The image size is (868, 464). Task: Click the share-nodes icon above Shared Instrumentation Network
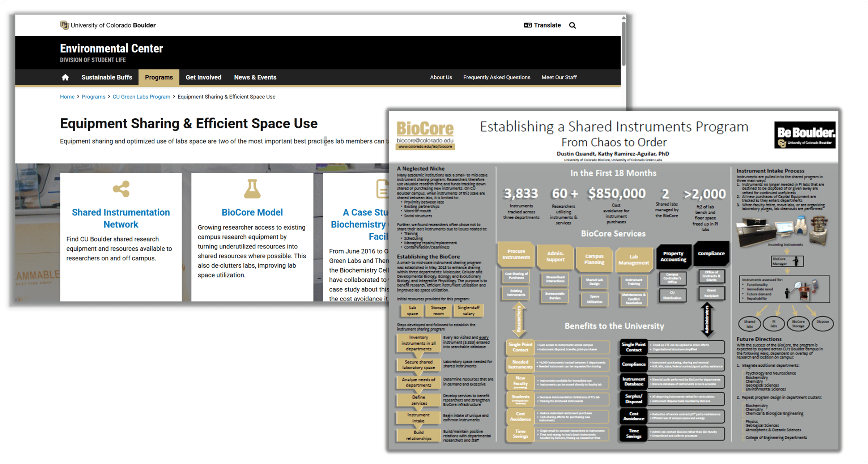121,189
